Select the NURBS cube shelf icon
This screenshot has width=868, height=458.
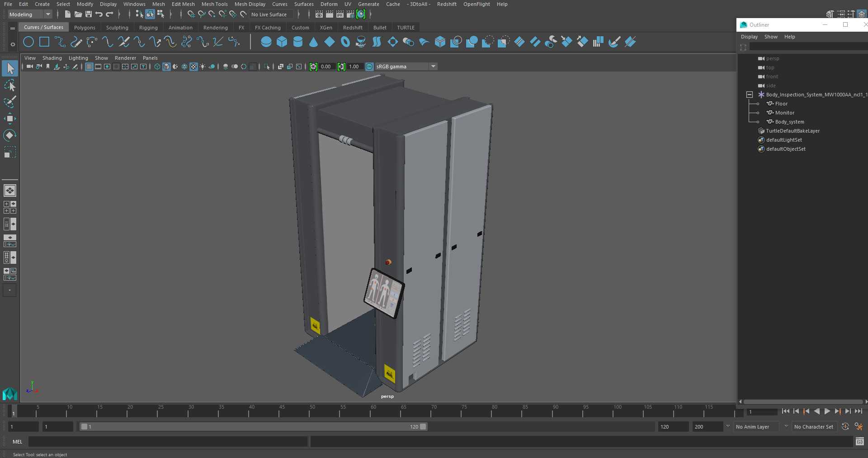point(282,42)
